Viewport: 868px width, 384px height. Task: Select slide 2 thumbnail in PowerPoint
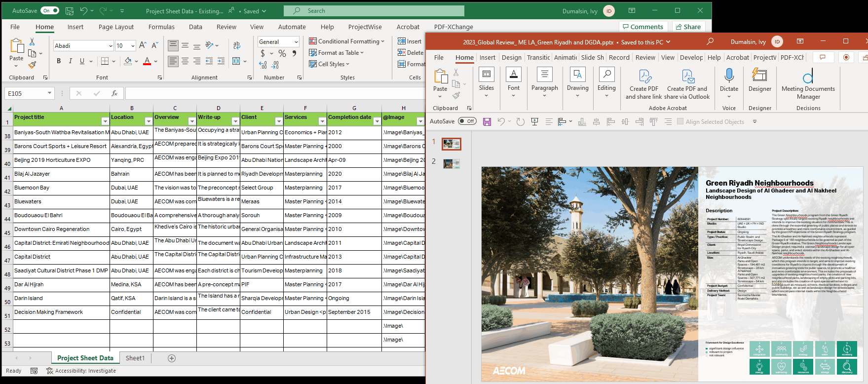click(451, 163)
